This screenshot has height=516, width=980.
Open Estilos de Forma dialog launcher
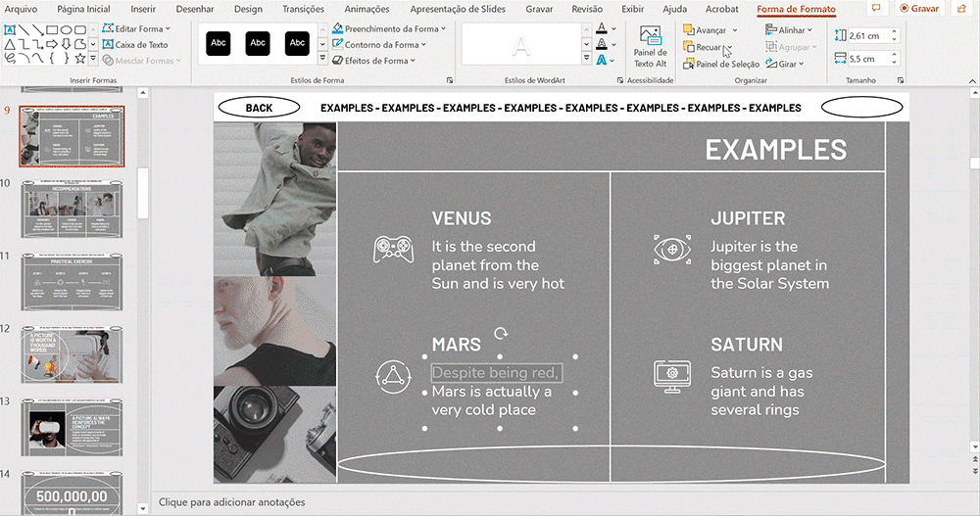pos(450,80)
